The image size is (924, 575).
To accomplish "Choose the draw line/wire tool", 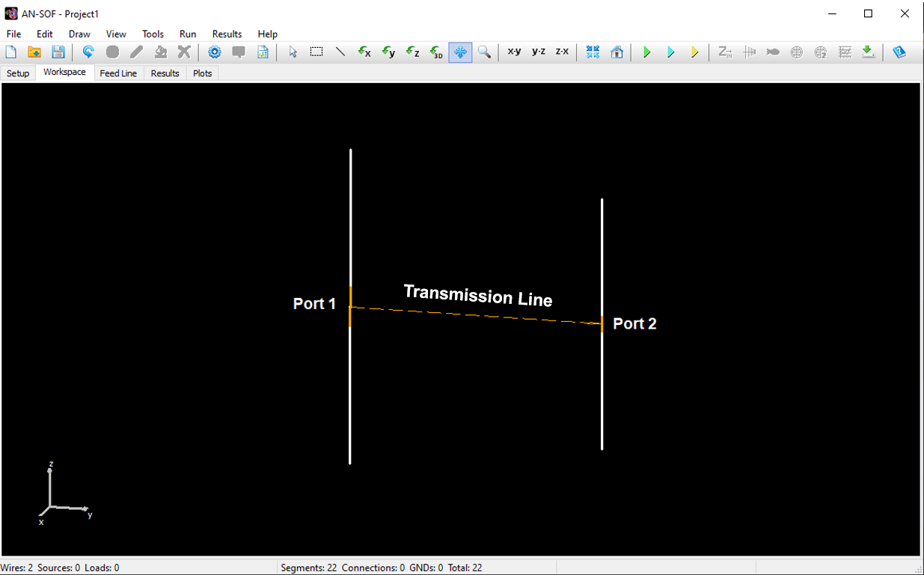I will coord(340,52).
